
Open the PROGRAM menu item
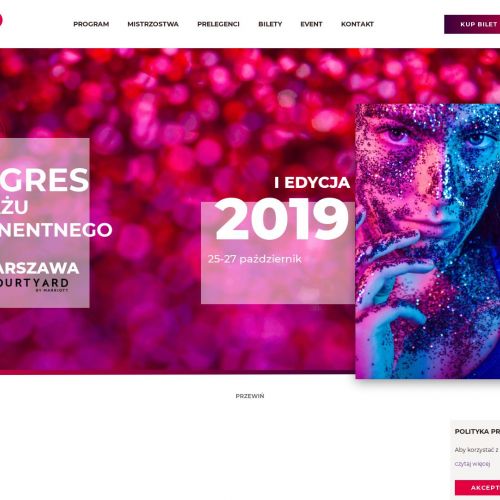91,24
